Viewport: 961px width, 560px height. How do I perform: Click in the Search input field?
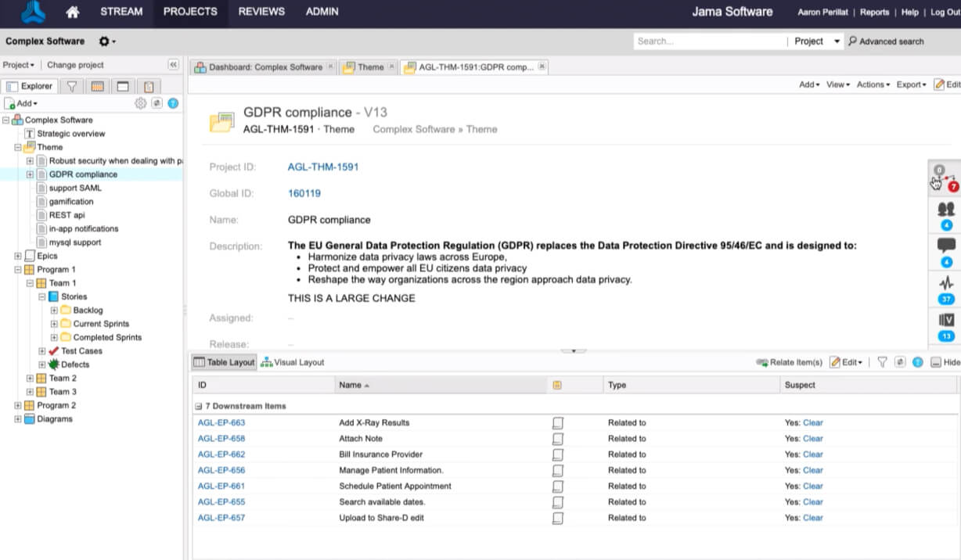(708, 41)
